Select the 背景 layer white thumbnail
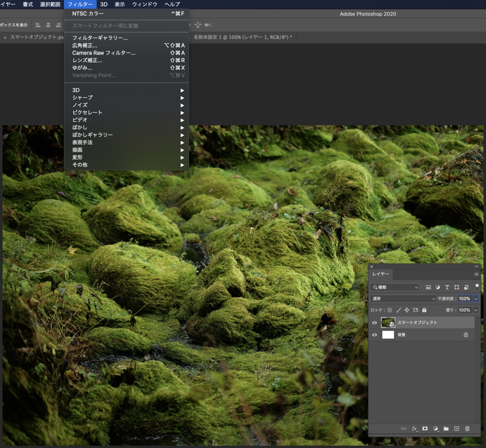The image size is (486, 448). point(388,335)
